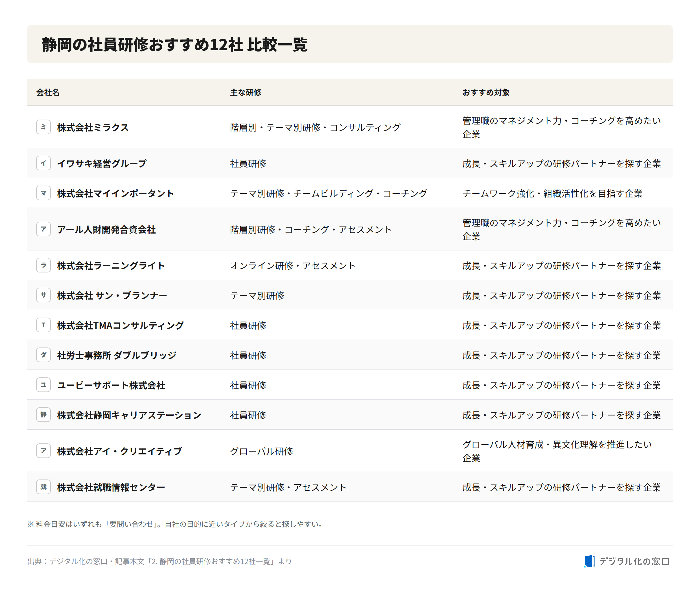
Task: Select company name 株式会社ラーニングライト
Action: click(111, 265)
